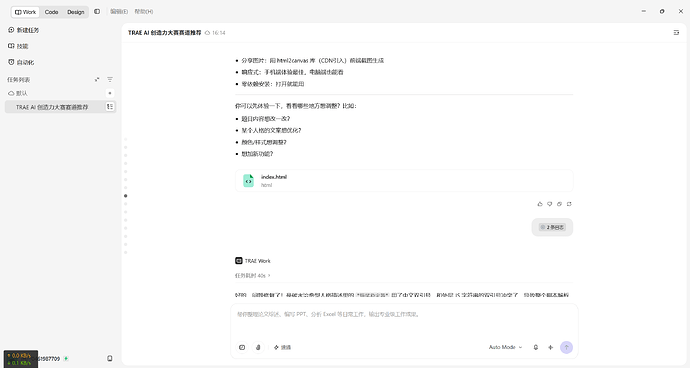Click the TRAE Work logo icon
Viewport: 690px width, 368px height.
coord(239,261)
